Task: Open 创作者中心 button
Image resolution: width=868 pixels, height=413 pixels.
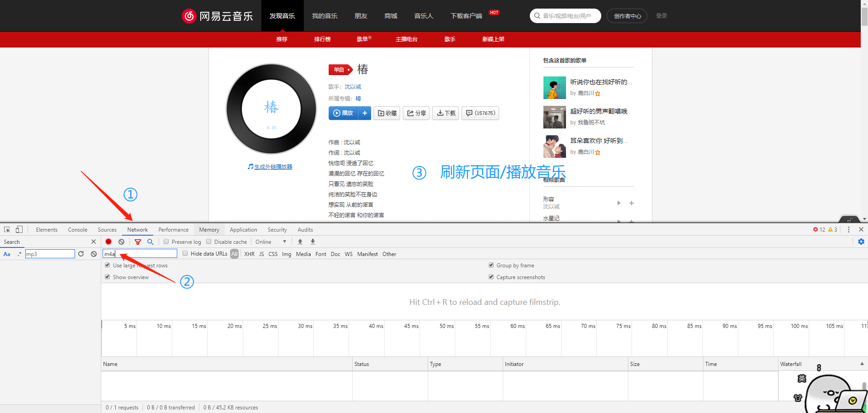Action: 627,16
